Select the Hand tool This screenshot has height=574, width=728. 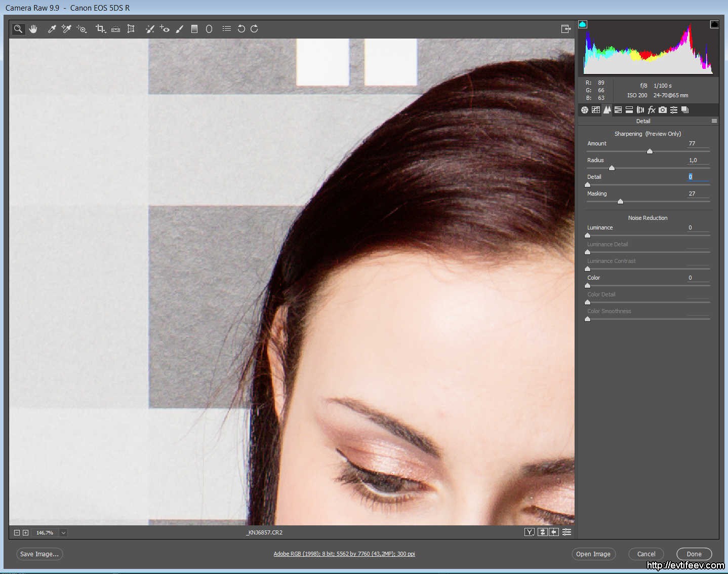click(x=33, y=29)
